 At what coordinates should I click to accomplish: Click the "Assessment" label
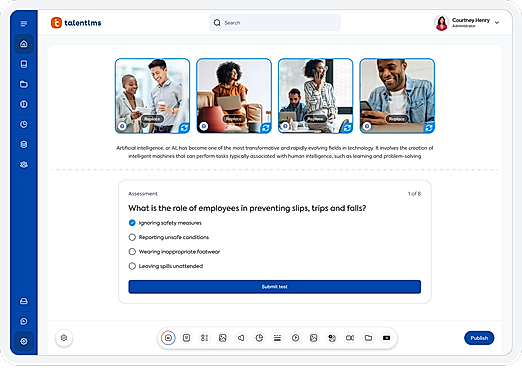(143, 194)
